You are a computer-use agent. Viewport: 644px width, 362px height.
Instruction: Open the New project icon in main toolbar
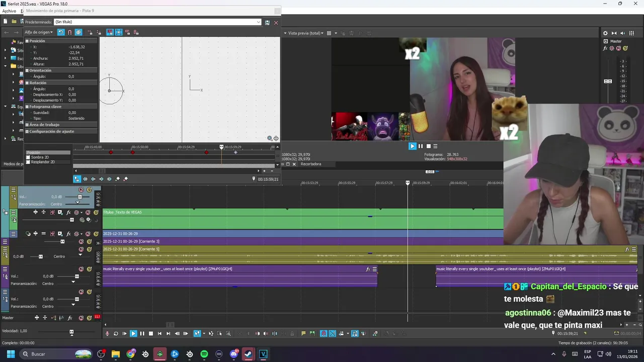pos(5,22)
